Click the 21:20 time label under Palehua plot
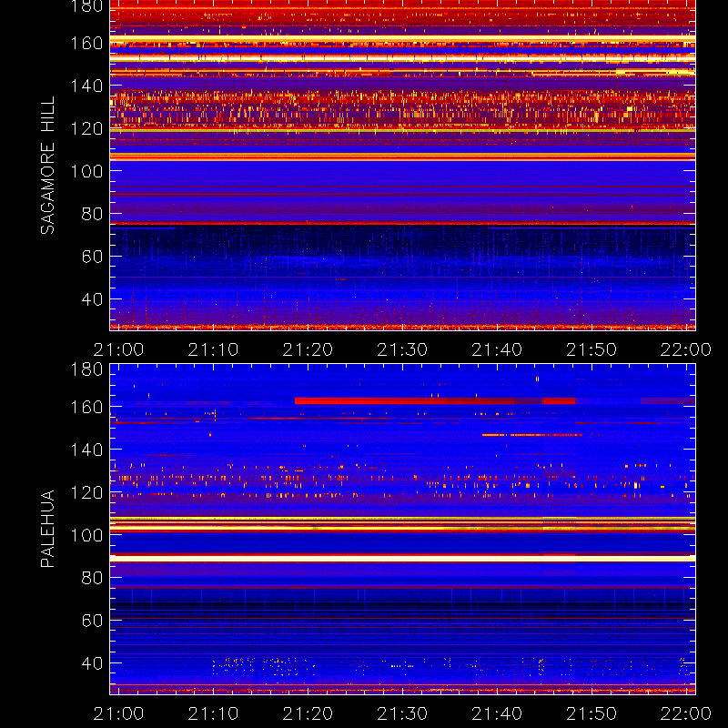 [308, 713]
